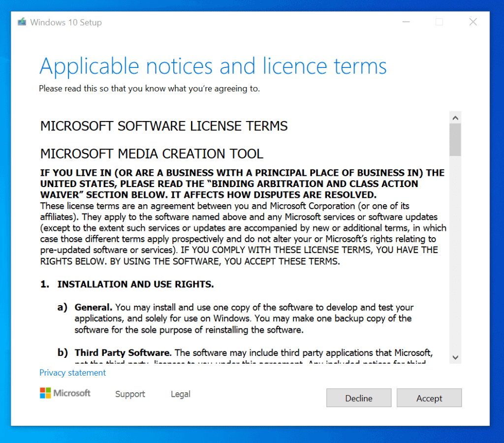Decline the licence terms
504x443 pixels.
click(x=359, y=398)
